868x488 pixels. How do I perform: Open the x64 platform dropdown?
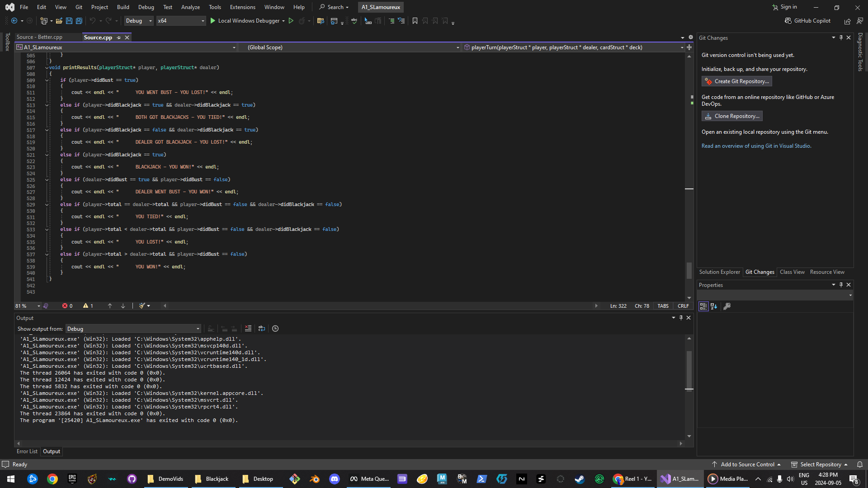(203, 21)
